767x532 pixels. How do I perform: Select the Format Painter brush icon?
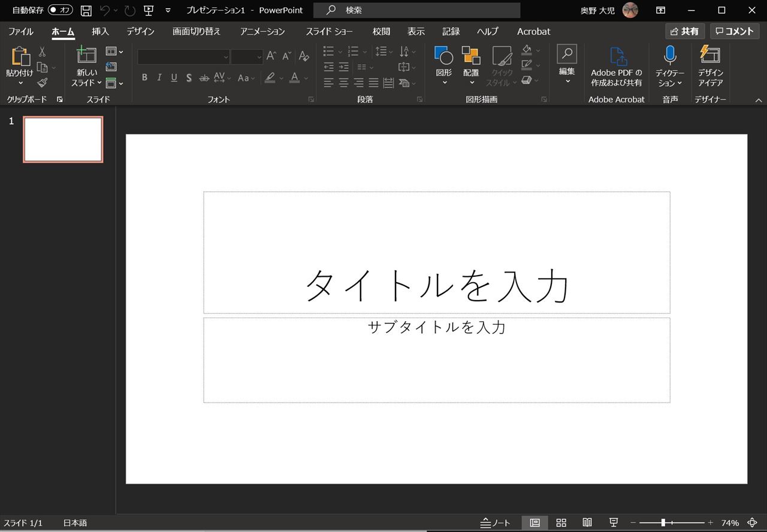coord(42,83)
